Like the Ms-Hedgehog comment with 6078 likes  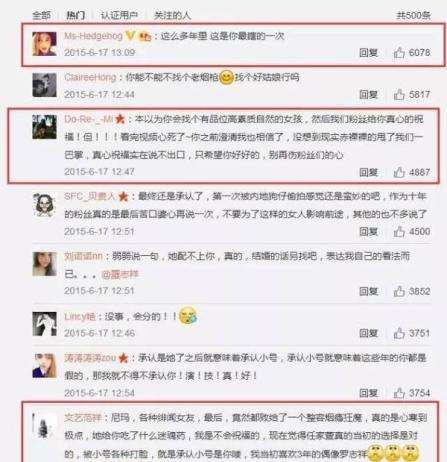coord(399,52)
